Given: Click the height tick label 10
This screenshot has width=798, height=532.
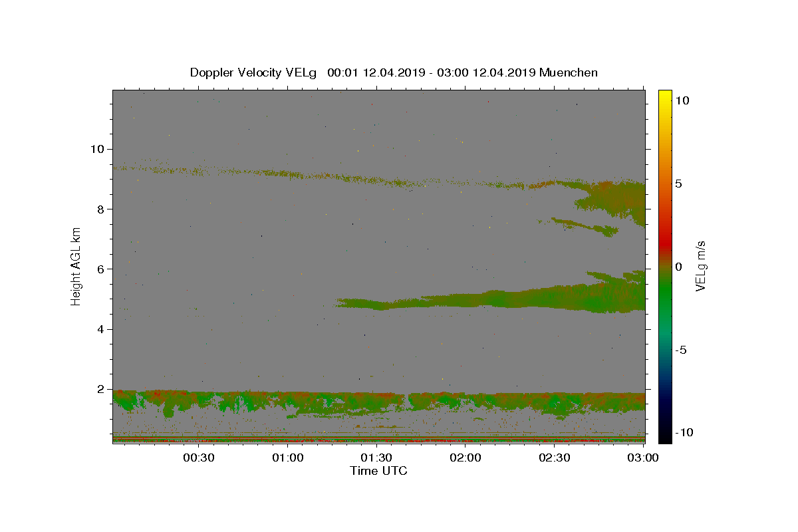Looking at the screenshot, I should click(x=98, y=149).
